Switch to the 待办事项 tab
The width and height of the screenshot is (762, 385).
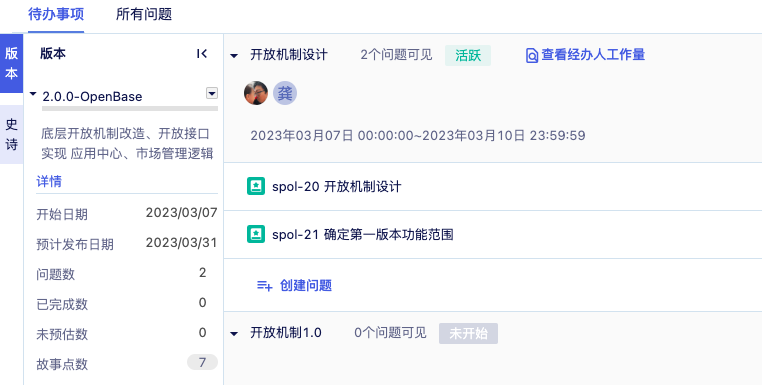56,15
